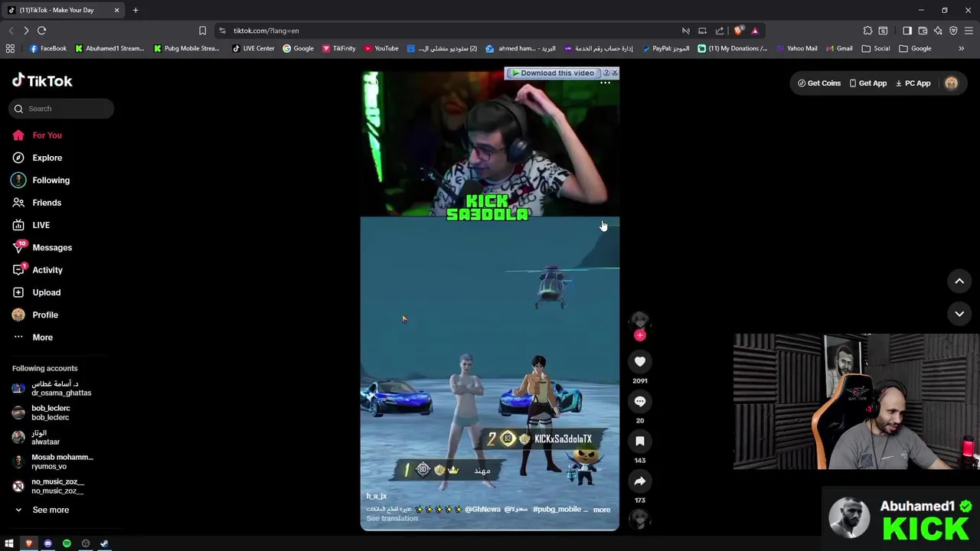The image size is (980, 551).
Task: Open the video comments
Action: (640, 401)
